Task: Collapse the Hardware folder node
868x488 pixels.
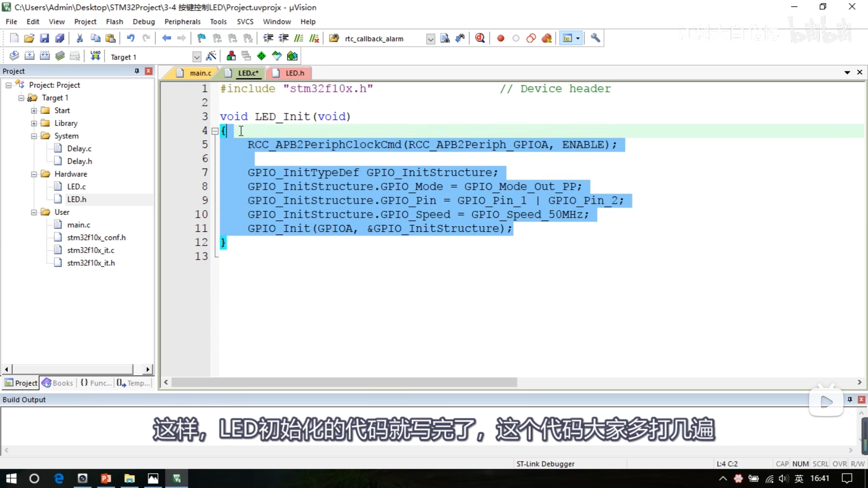Action: coord(34,174)
